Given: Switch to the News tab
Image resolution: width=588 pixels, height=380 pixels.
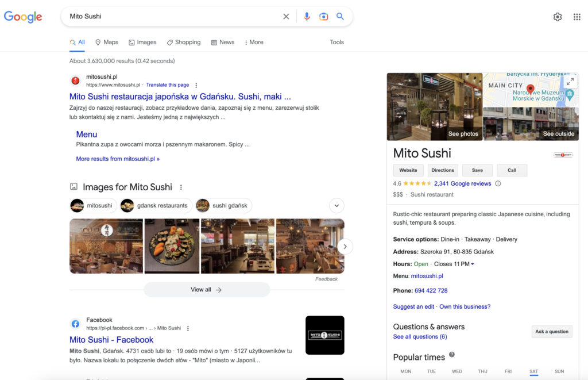Looking at the screenshot, I should pos(223,43).
